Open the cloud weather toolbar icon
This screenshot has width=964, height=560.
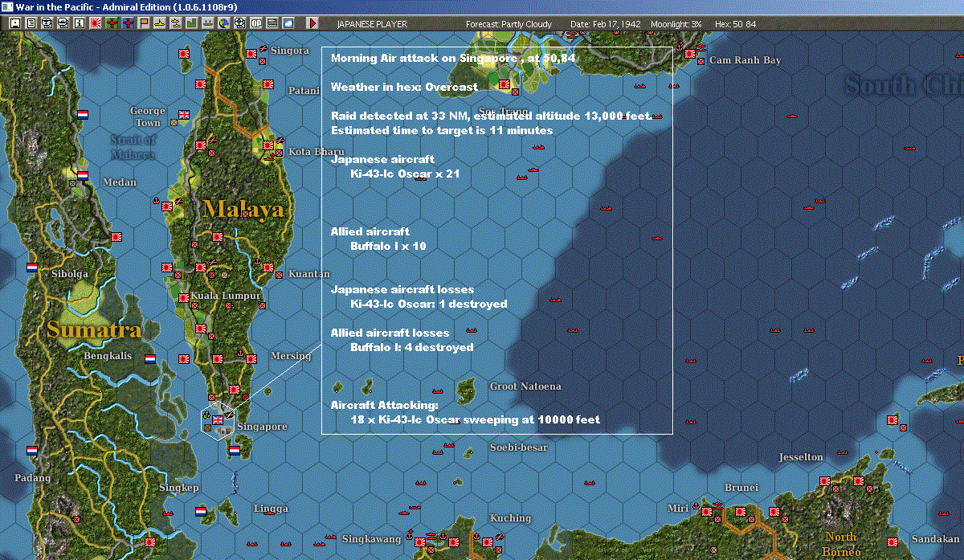click(288, 24)
